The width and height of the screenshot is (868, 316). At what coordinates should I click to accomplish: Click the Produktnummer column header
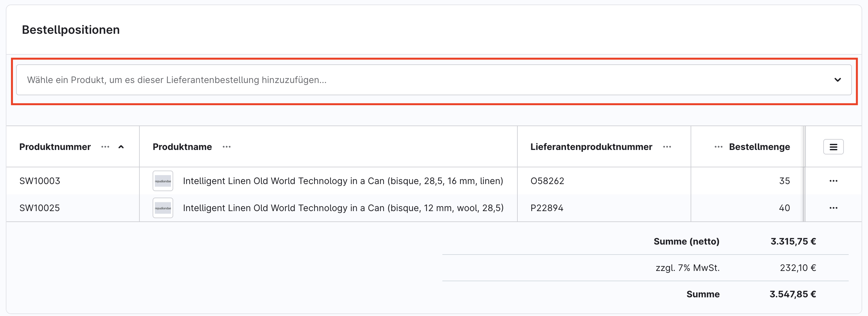pyautogui.click(x=55, y=147)
